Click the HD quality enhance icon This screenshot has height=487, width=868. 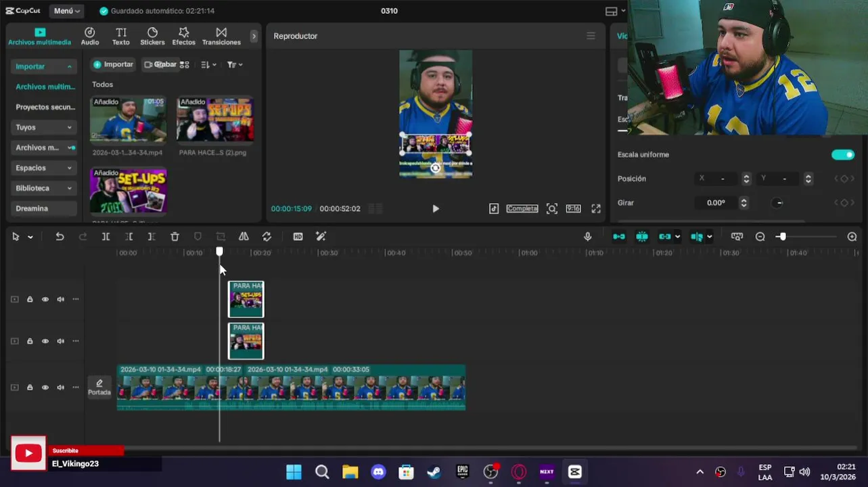(298, 237)
